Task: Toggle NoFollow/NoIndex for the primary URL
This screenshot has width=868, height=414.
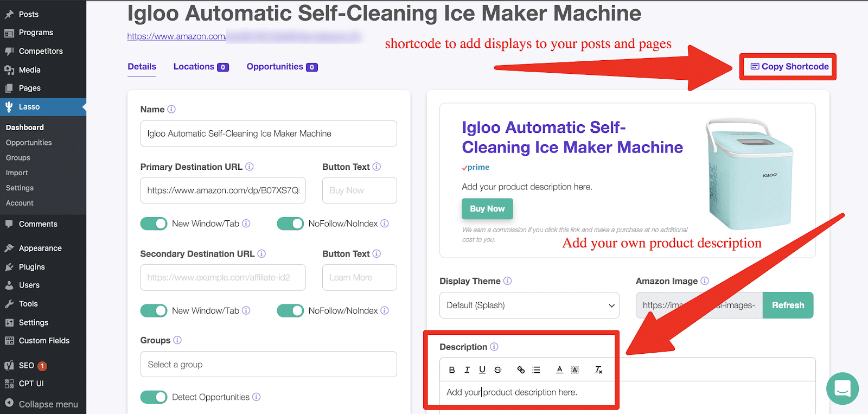Action: click(x=290, y=224)
